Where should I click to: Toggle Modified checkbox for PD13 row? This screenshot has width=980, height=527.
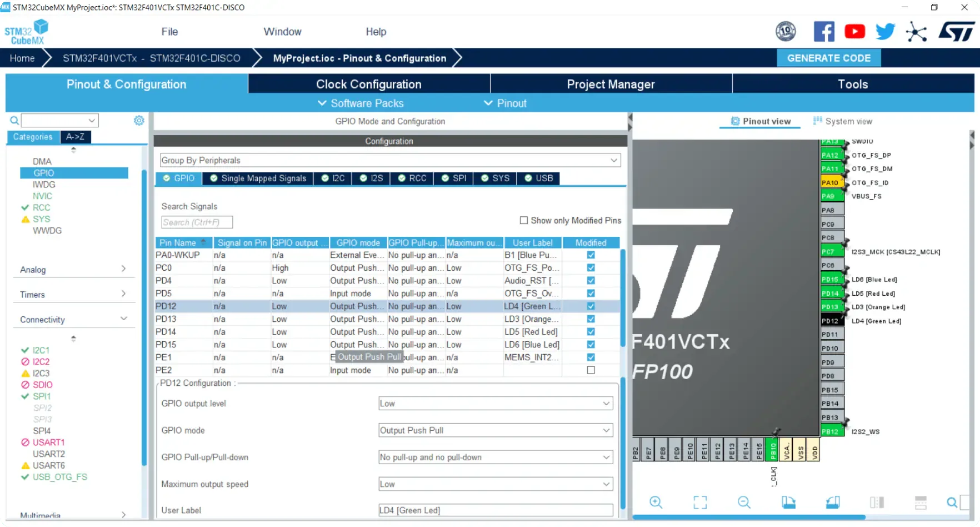click(591, 319)
